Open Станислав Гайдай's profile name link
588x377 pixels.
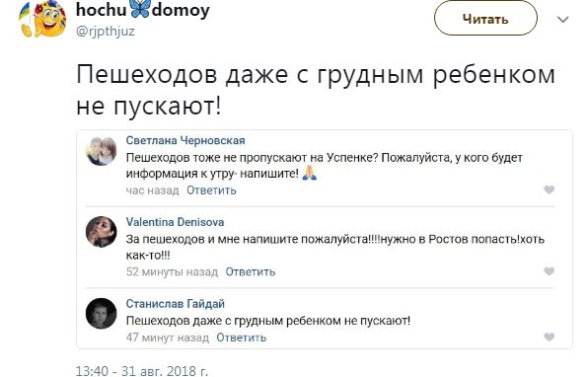[x=176, y=304]
